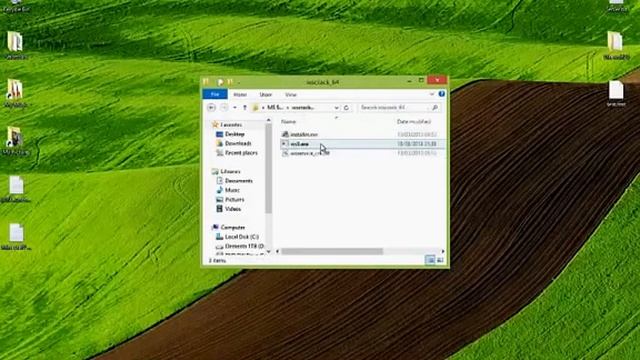Sort files by Name column header
The width and height of the screenshot is (640, 360).
[288, 122]
